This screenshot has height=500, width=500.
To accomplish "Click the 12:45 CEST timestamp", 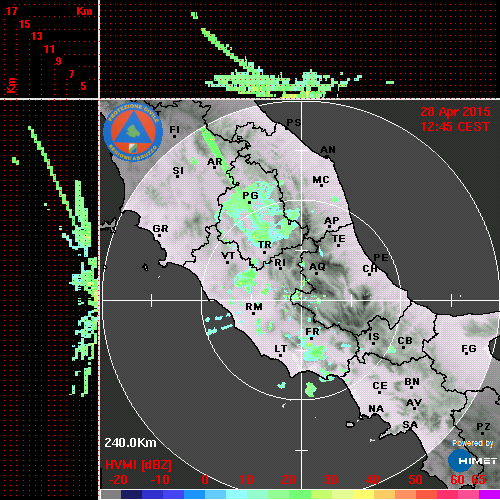I will pos(455,127).
